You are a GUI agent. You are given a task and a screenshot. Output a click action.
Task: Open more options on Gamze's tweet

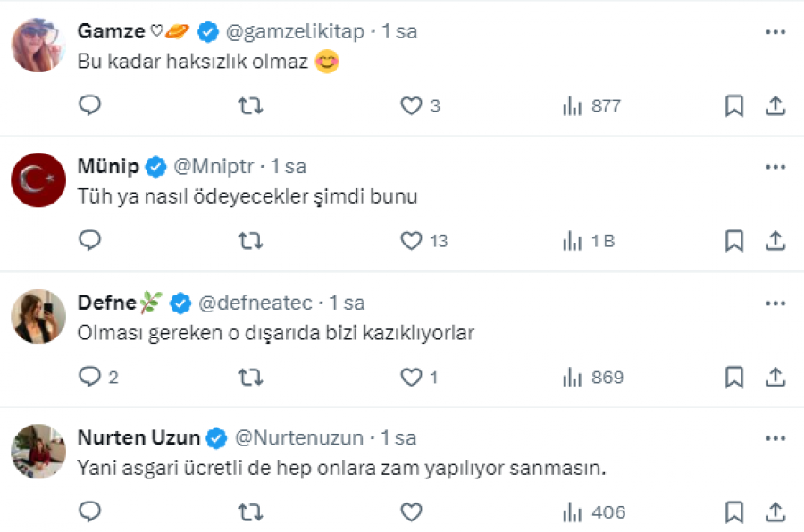[x=775, y=32]
